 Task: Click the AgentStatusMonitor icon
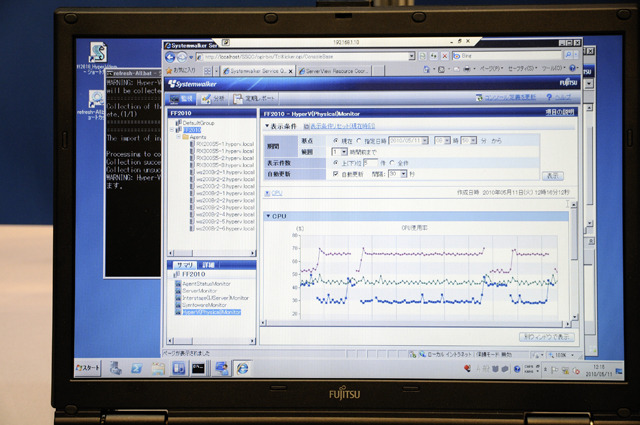178,284
